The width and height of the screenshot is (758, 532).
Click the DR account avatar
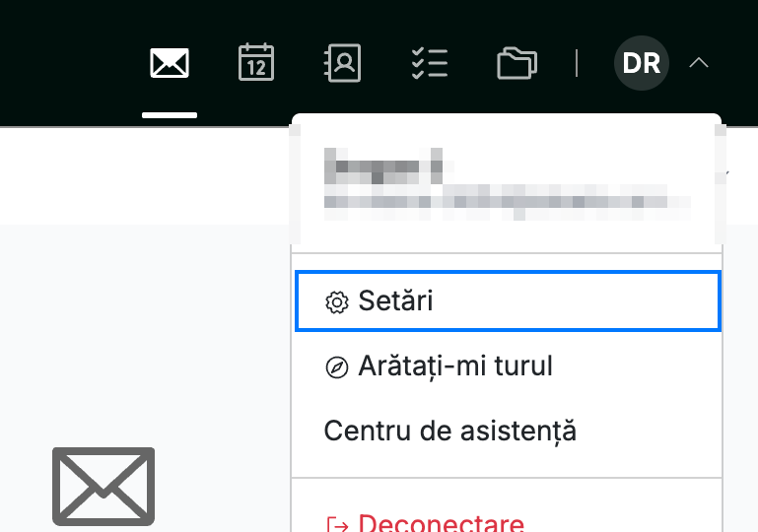point(642,63)
